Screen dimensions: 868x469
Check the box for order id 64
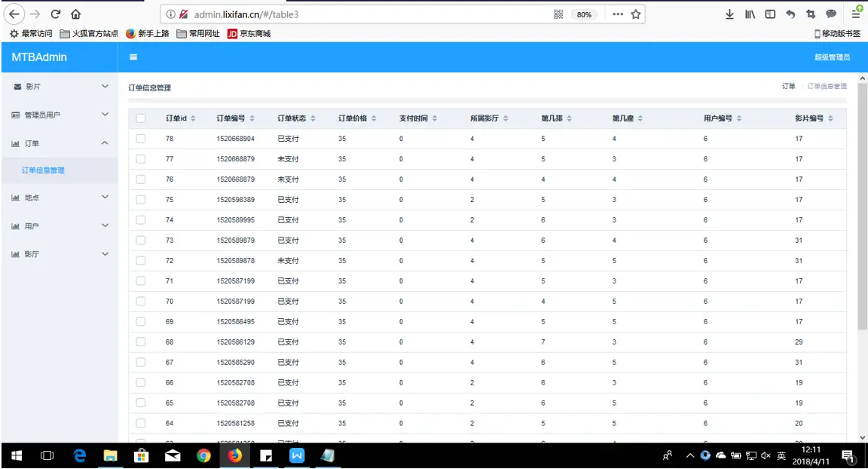tap(141, 423)
